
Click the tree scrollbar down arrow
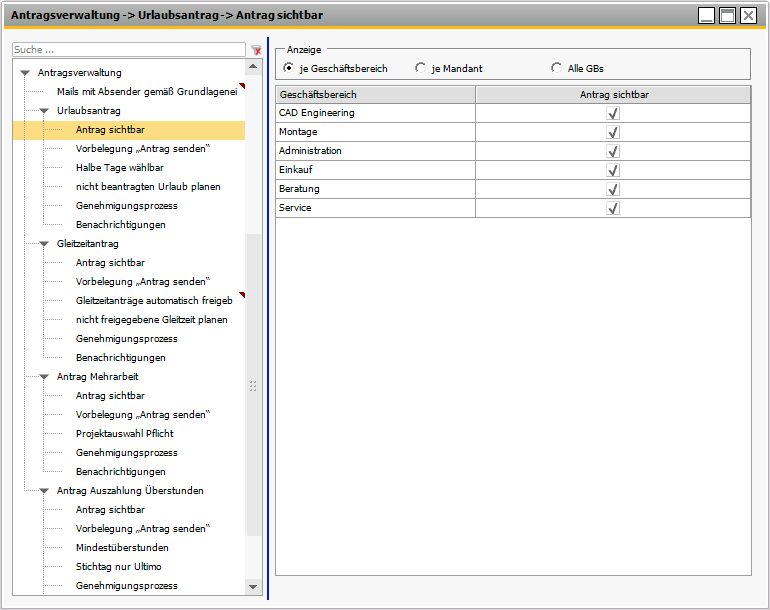point(253,587)
